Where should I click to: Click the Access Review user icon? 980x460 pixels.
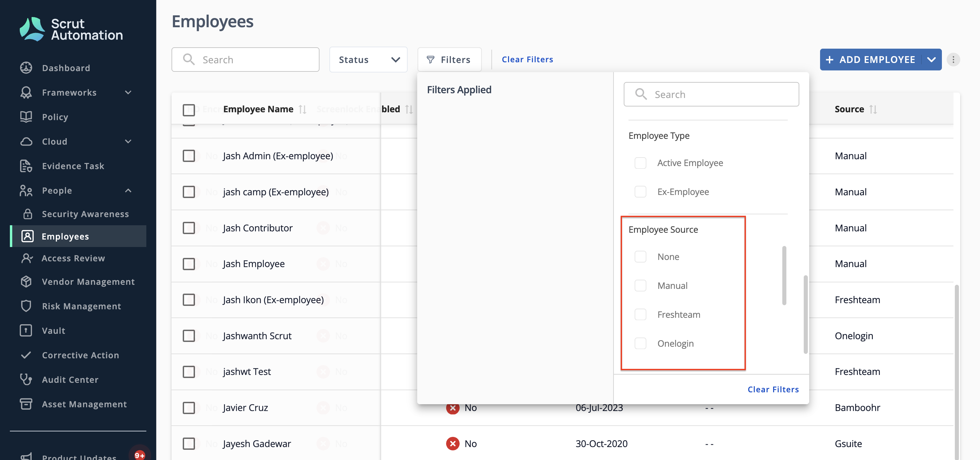[27, 258]
